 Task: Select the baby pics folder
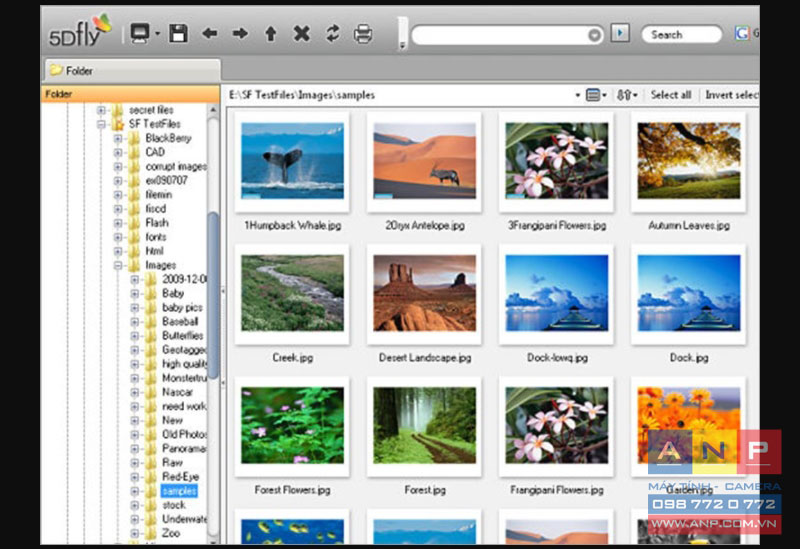(182, 307)
